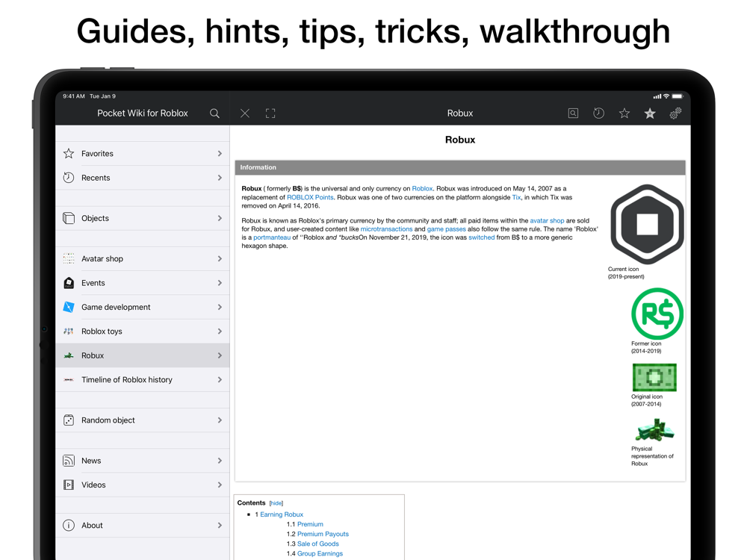The height and width of the screenshot is (560, 747).
Task: Expand Events row chevron
Action: coord(220,283)
